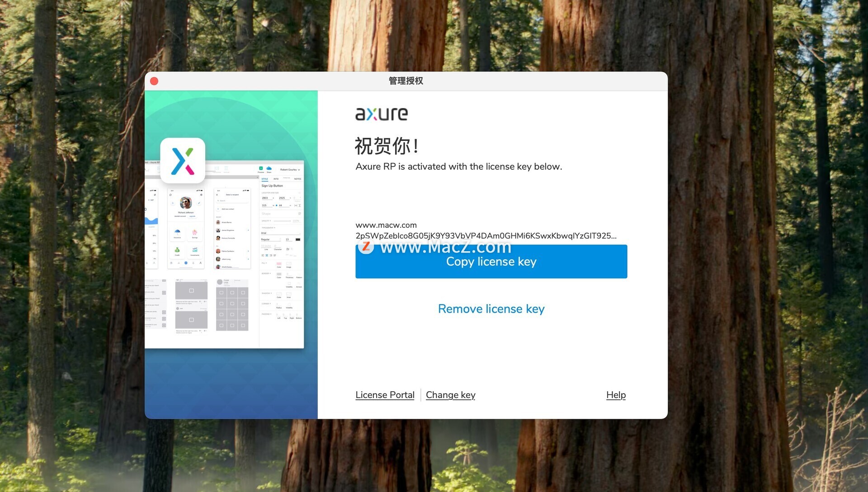Select the STYLE tab in preview
The width and height of the screenshot is (868, 492).
(x=265, y=179)
